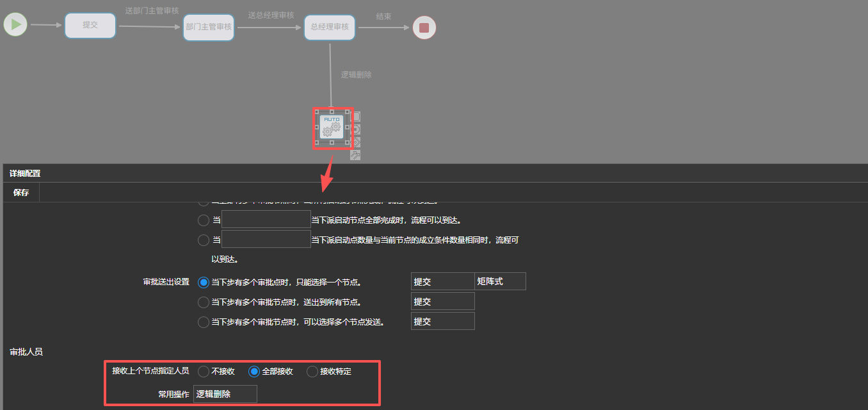
Task: Click the end-event shape icon beside AUTO node
Action: click(x=357, y=129)
